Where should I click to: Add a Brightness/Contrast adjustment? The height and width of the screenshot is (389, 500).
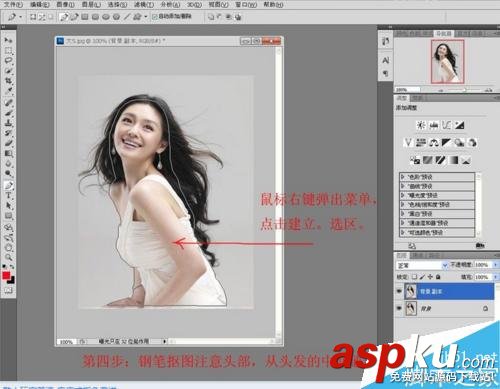[421, 125]
